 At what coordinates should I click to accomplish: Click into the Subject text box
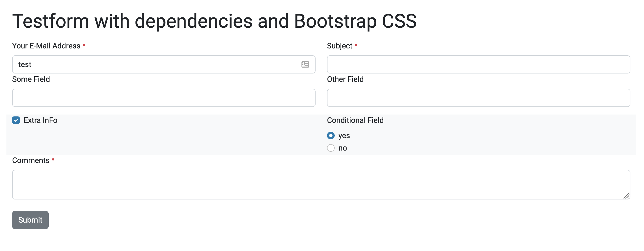pos(478,64)
